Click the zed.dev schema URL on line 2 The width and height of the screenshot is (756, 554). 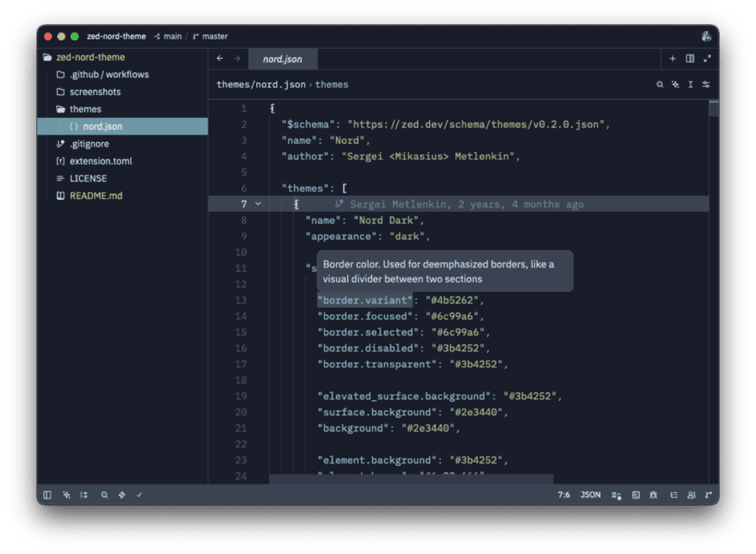point(475,124)
